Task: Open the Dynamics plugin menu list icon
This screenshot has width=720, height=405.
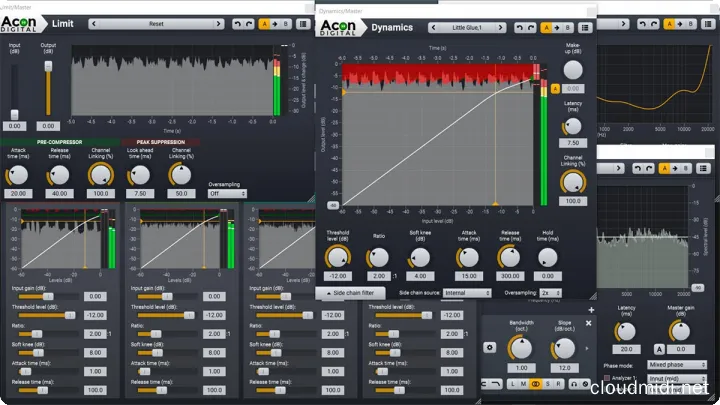Action: tap(585, 28)
